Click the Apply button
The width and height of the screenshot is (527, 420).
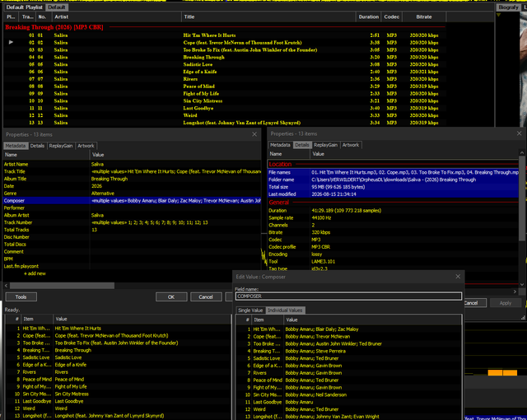point(505,303)
